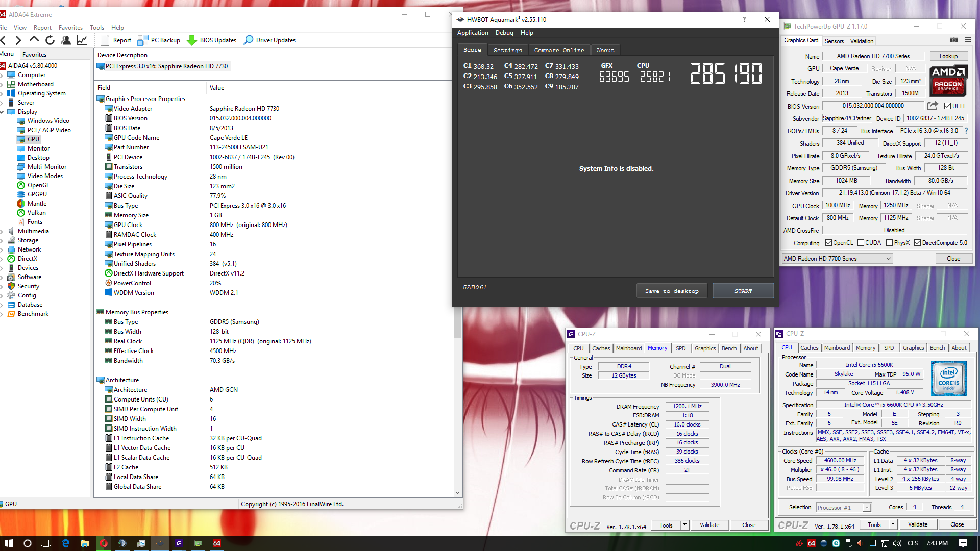Click the bus interface question mark in GPU-Z
Viewport: 980px width, 551px height.
tap(966, 131)
